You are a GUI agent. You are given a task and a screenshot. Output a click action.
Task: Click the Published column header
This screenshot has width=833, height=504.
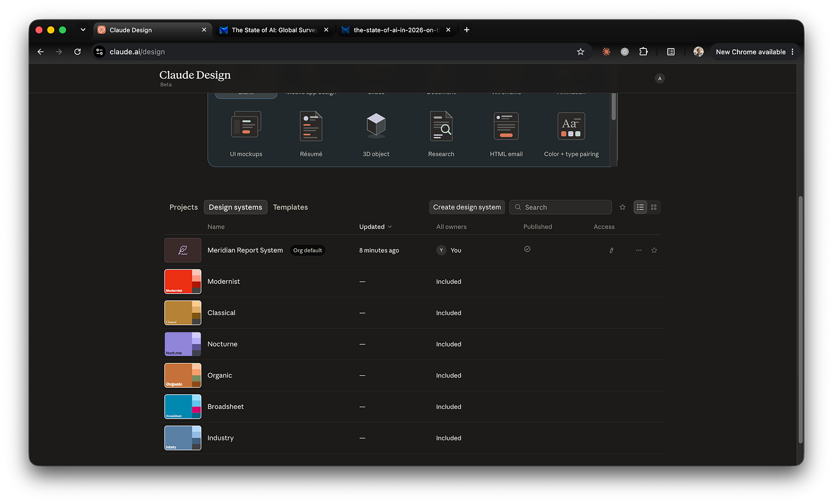pos(538,227)
